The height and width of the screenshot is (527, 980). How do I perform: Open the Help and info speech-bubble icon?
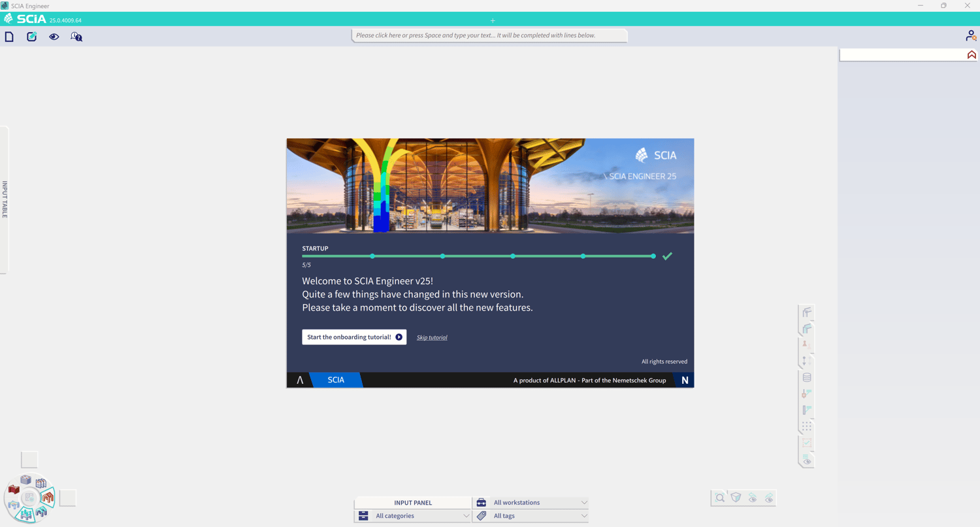(x=76, y=37)
